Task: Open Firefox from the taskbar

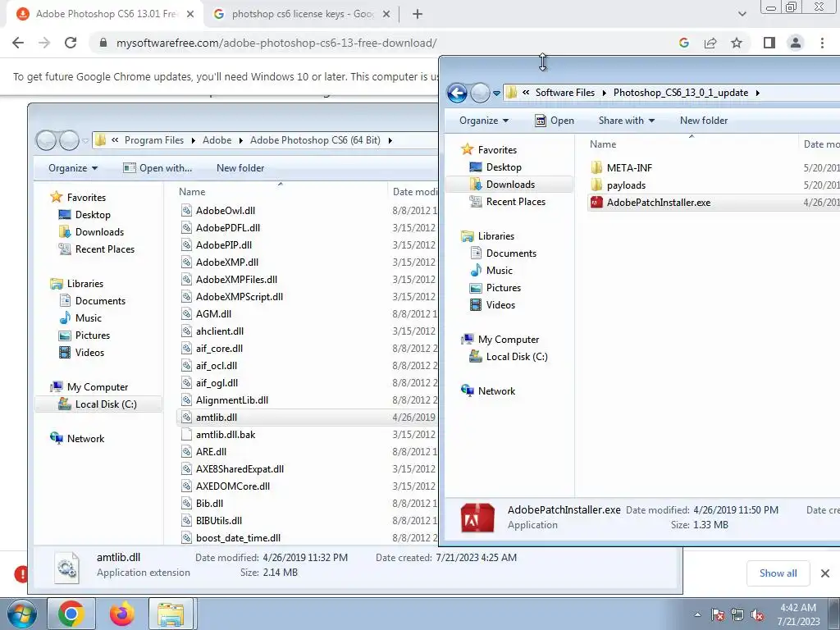Action: click(x=121, y=614)
